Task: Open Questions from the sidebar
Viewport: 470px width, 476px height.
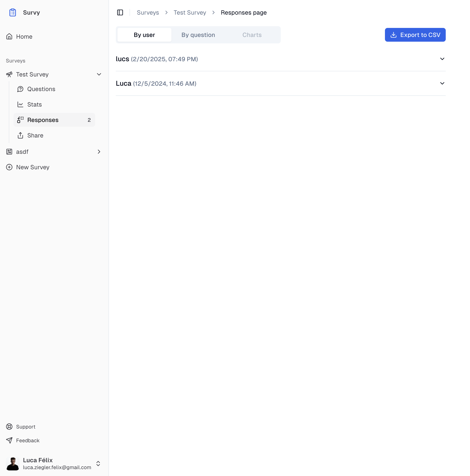Action: coord(41,89)
